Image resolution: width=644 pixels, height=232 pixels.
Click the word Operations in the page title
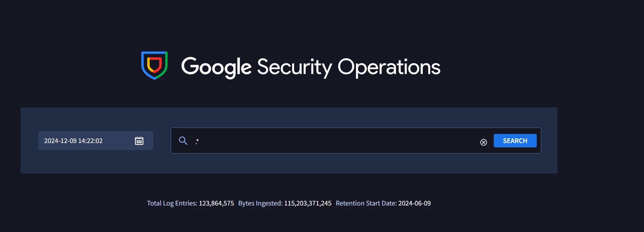389,67
